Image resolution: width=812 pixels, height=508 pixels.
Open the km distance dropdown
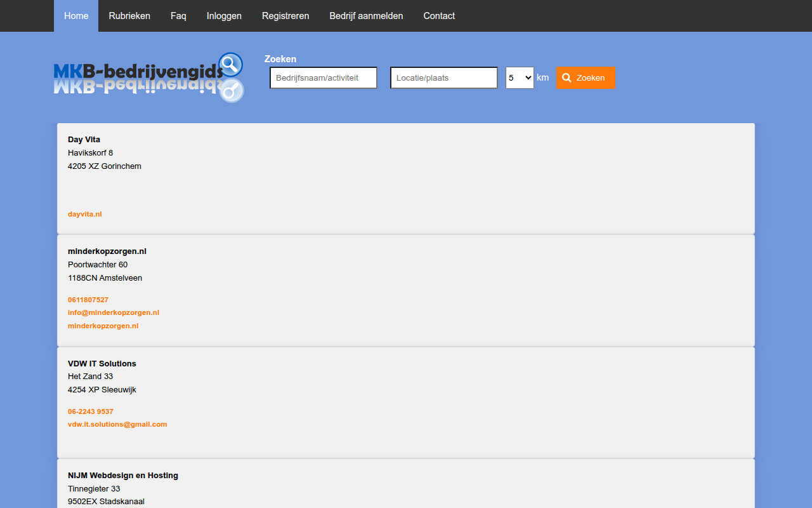click(520, 77)
